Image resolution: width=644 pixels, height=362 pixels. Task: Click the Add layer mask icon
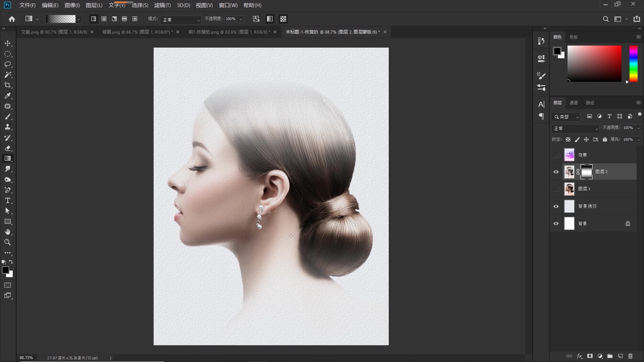click(590, 356)
